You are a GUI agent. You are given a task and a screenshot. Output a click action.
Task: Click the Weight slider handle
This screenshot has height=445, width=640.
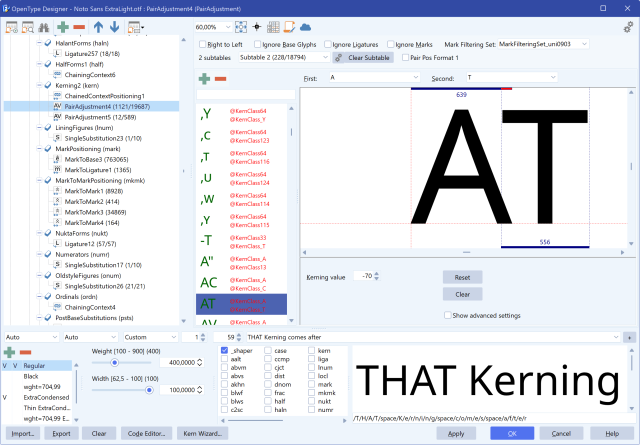pos(115,363)
